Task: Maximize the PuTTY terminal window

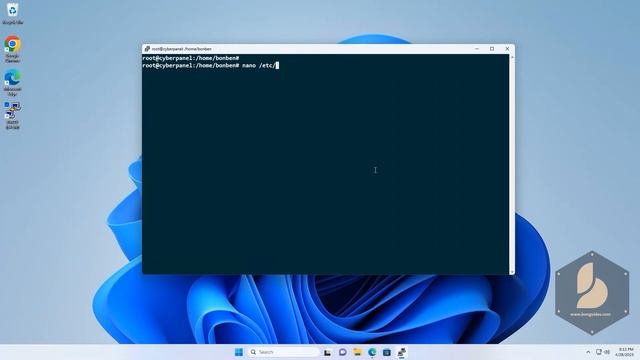Action: pos(492,49)
